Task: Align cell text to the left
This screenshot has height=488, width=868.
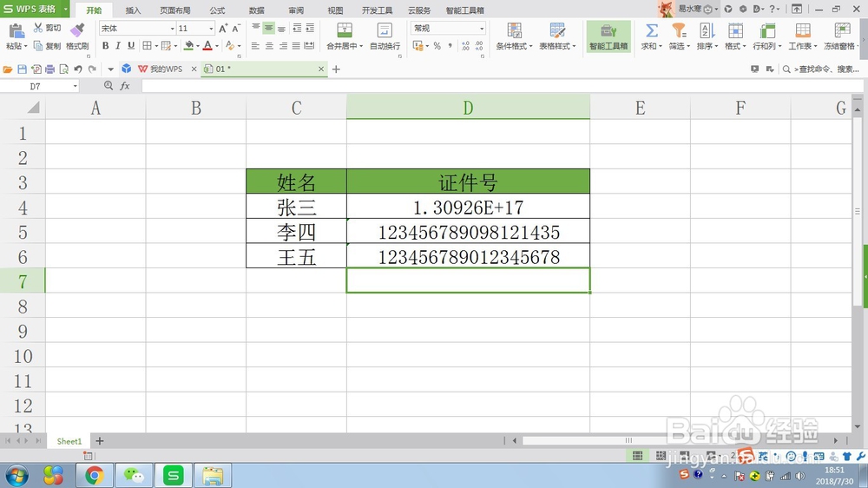Action: 255,46
